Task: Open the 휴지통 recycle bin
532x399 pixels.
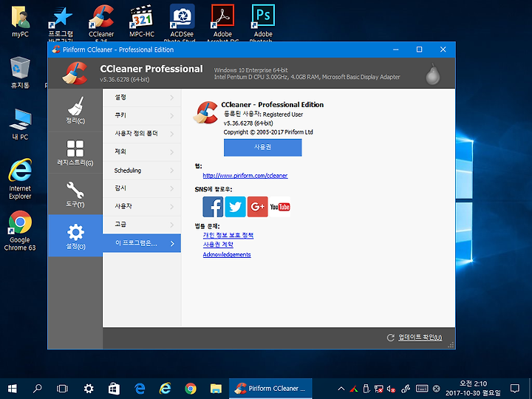Action: point(21,72)
